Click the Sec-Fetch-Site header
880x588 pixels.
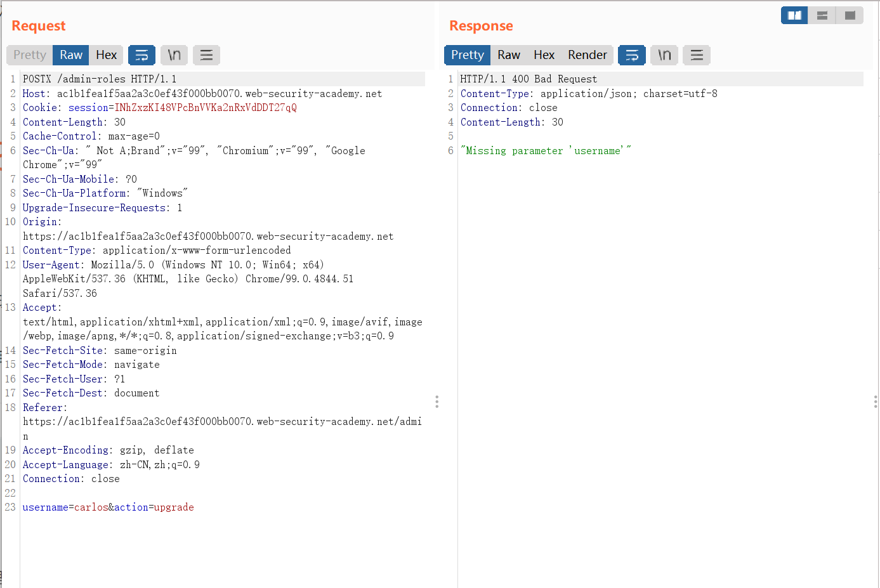(x=100, y=350)
